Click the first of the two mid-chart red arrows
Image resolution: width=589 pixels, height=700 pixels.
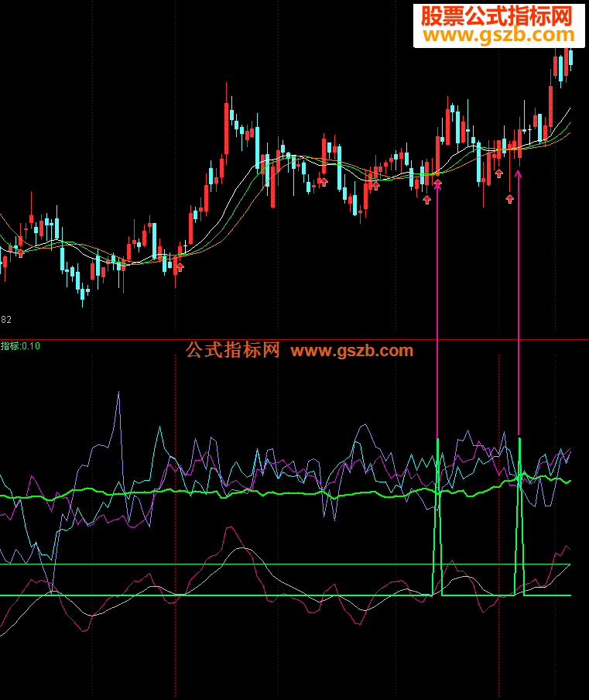pyautogui.click(x=324, y=182)
